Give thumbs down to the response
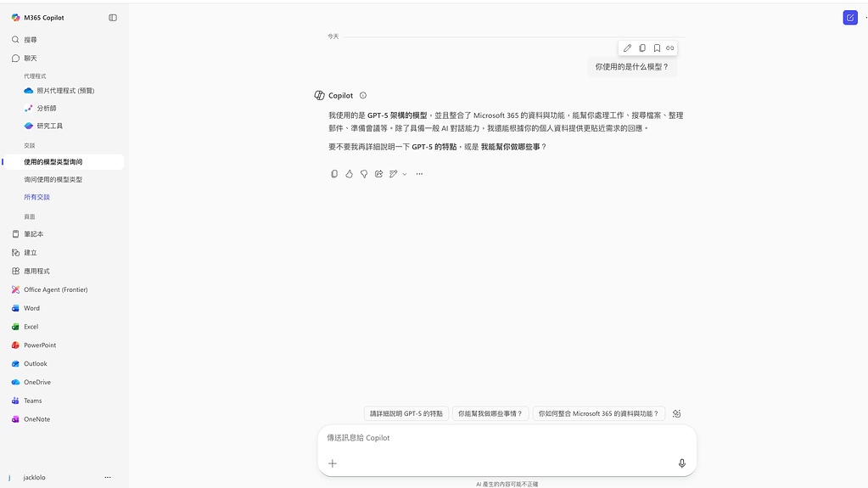This screenshot has width=868, height=488. (364, 174)
